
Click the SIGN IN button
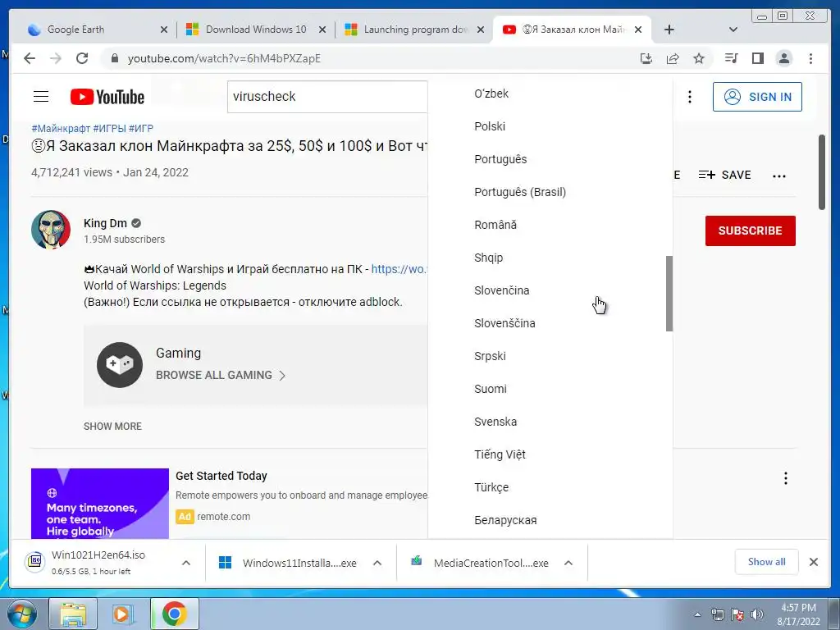(x=757, y=97)
